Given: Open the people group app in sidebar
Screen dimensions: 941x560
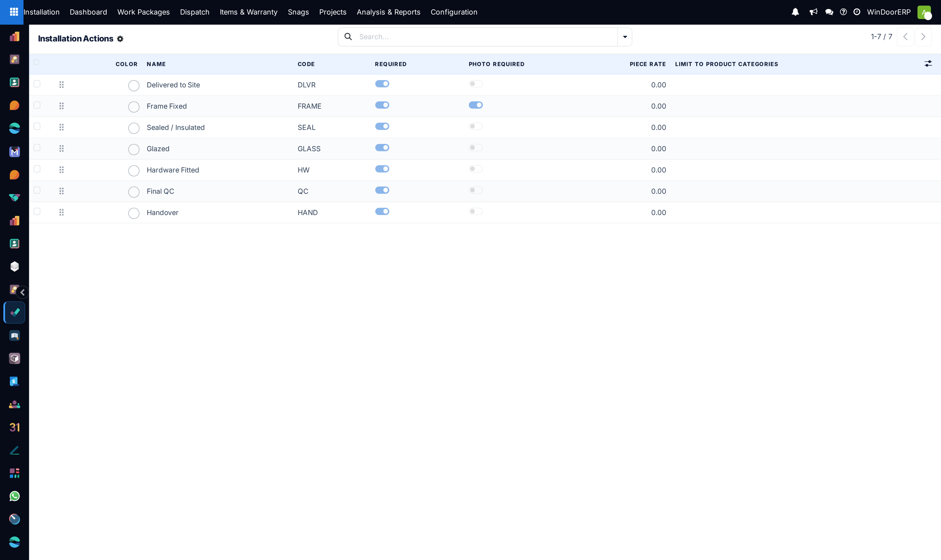Looking at the screenshot, I should pos(14,405).
